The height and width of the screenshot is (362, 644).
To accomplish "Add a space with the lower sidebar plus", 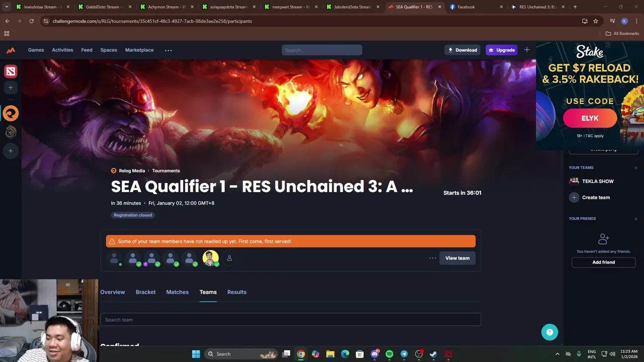I will click(x=11, y=151).
